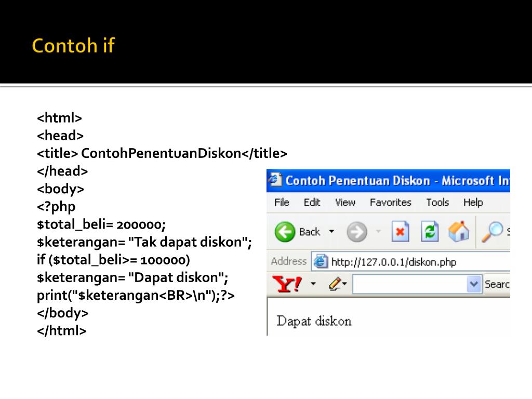
Task: Open the Tools menu
Action: point(437,202)
